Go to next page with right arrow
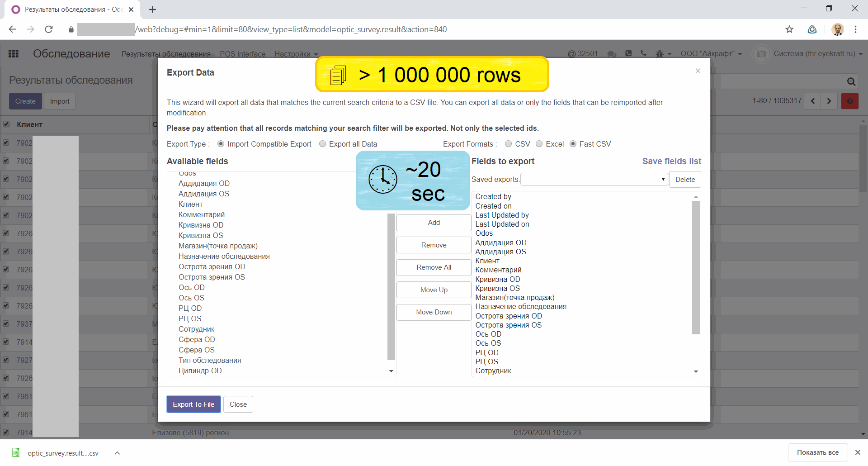868x466 pixels. pos(829,101)
